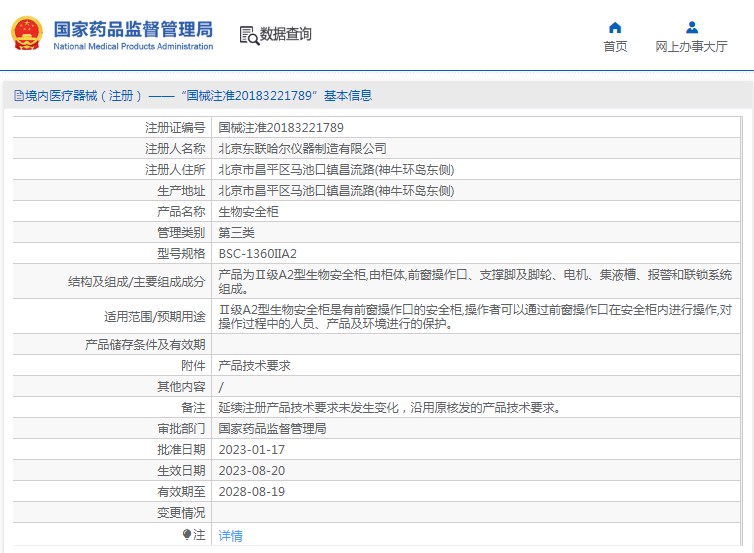754x553 pixels.
Task: Click the 数据查询 label
Action: click(x=286, y=34)
